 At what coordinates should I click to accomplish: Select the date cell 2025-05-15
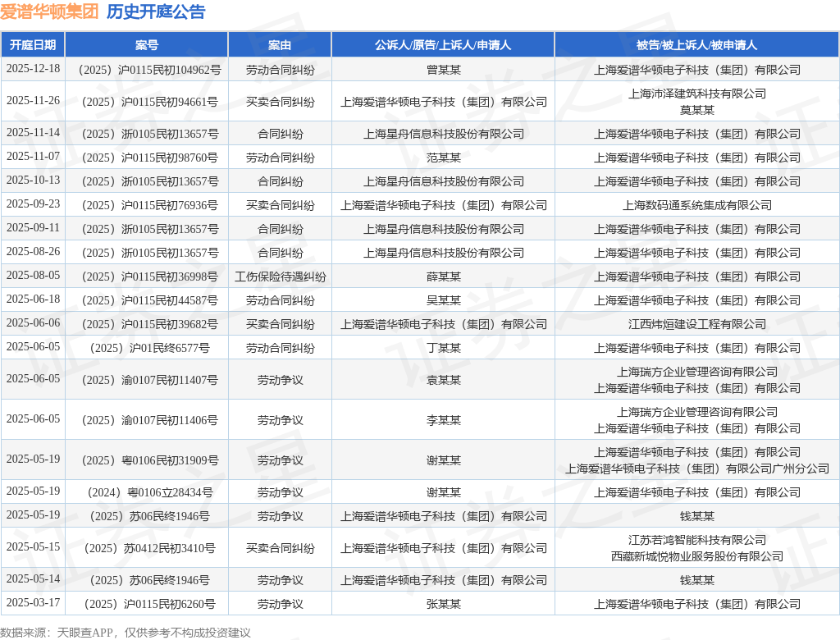point(33,546)
